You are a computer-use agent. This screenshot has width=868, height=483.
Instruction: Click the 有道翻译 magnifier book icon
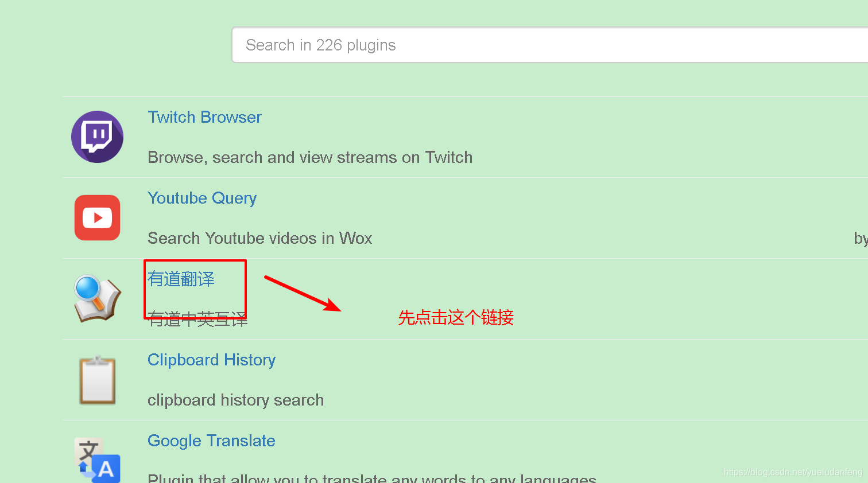97,298
